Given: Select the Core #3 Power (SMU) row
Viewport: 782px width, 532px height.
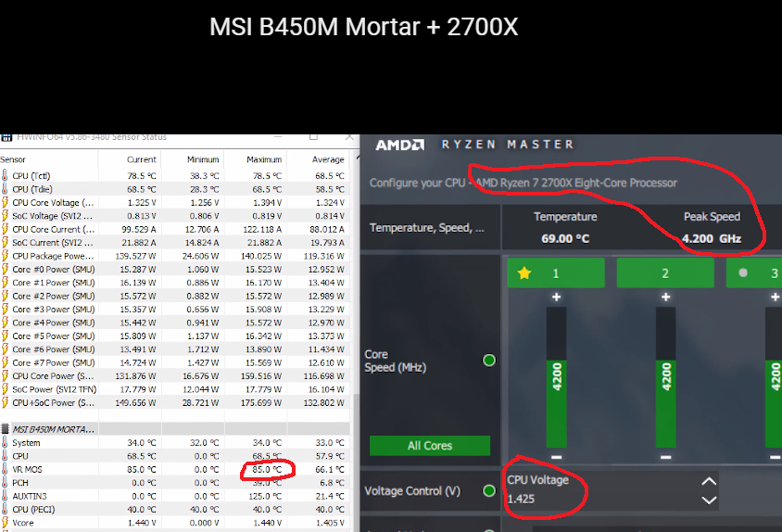Looking at the screenshot, I should click(174, 310).
